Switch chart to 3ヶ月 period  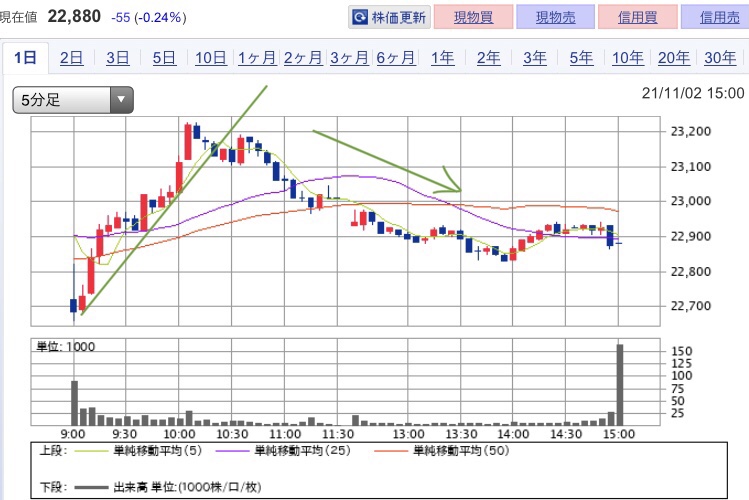(350, 58)
